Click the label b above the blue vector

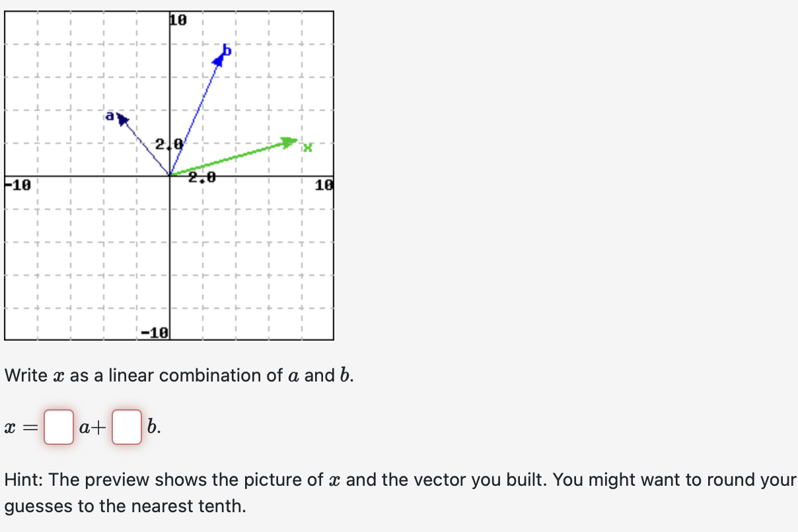point(226,49)
